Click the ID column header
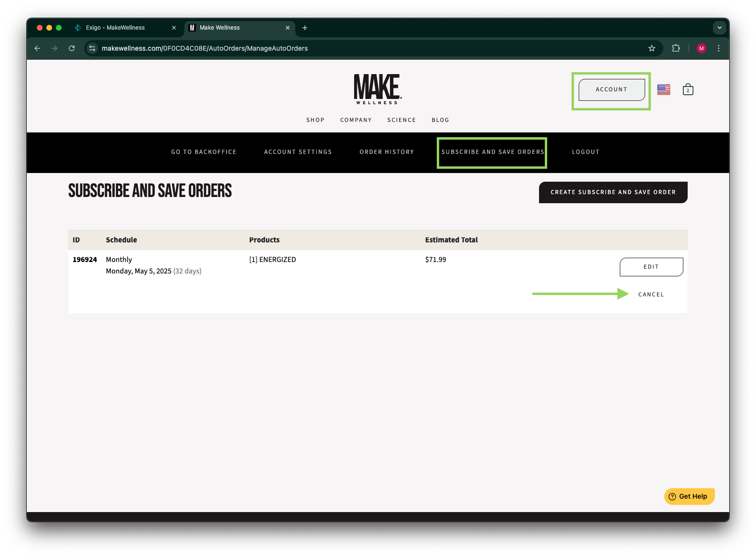Screen dimensions: 756x557 (x=76, y=240)
